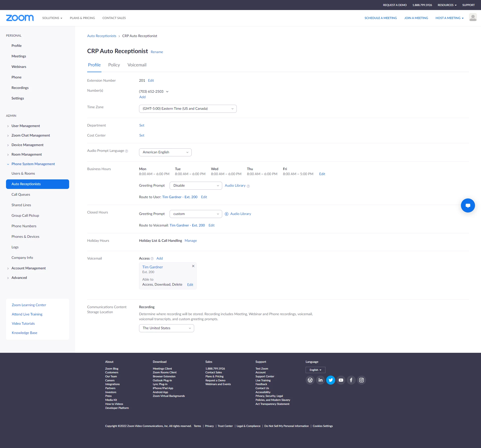Open Zoom's LinkedIn page from footer
Viewport: 481px width, 448px height.
click(x=320, y=380)
